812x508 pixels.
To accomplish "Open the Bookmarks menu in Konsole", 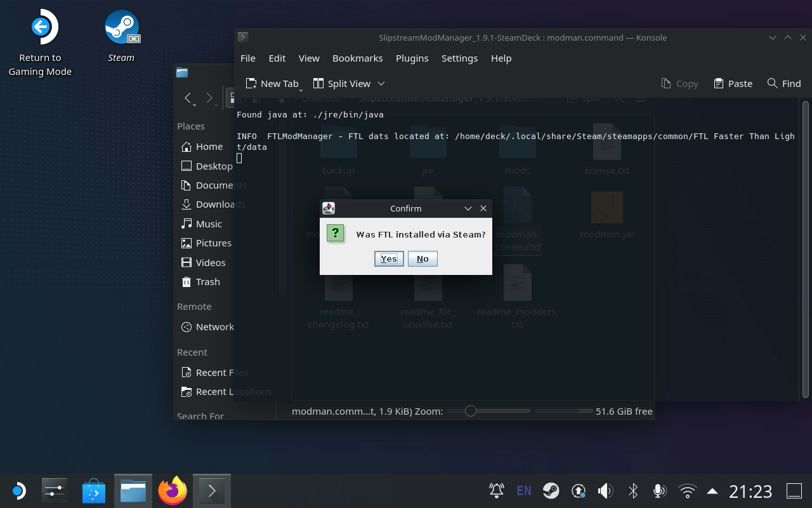I will point(357,58).
